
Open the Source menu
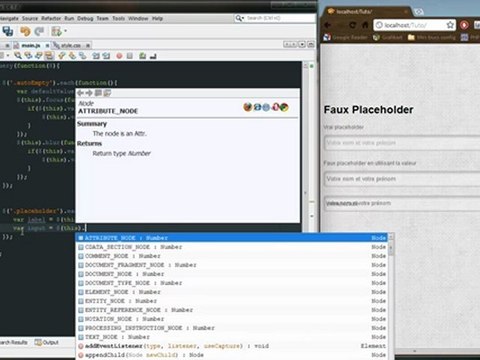(x=30, y=18)
